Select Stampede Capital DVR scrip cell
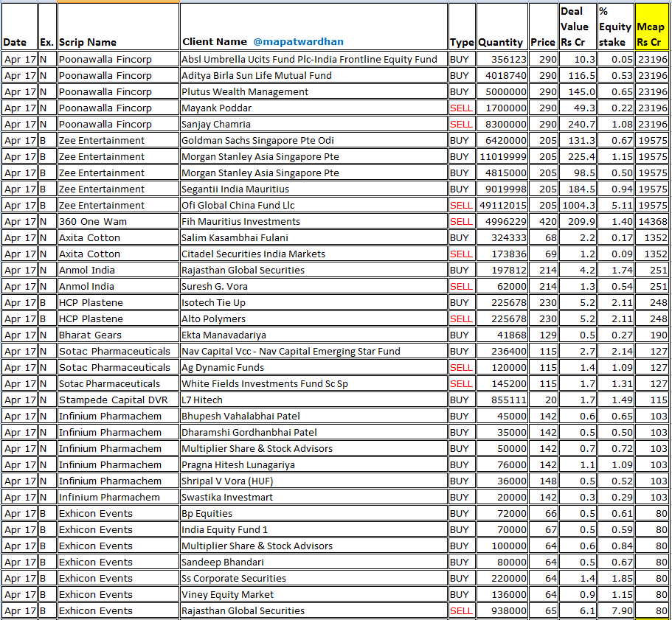 click(118, 400)
